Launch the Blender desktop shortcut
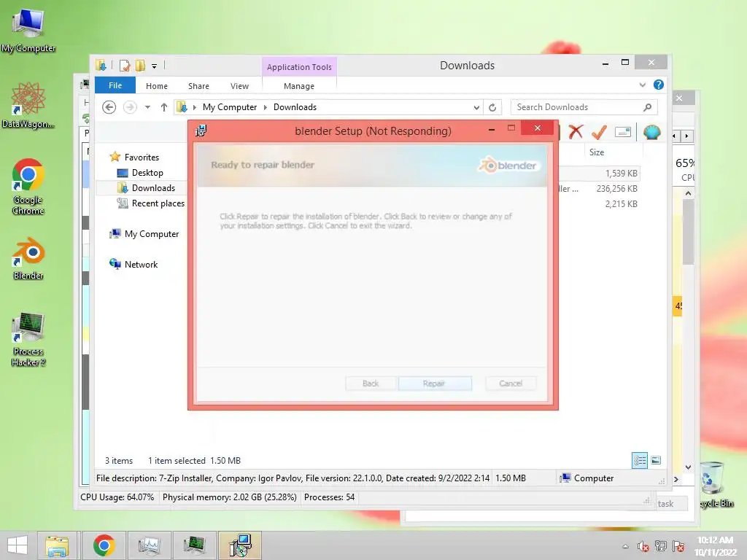Viewport: 747px width, 560px height. pos(28,258)
